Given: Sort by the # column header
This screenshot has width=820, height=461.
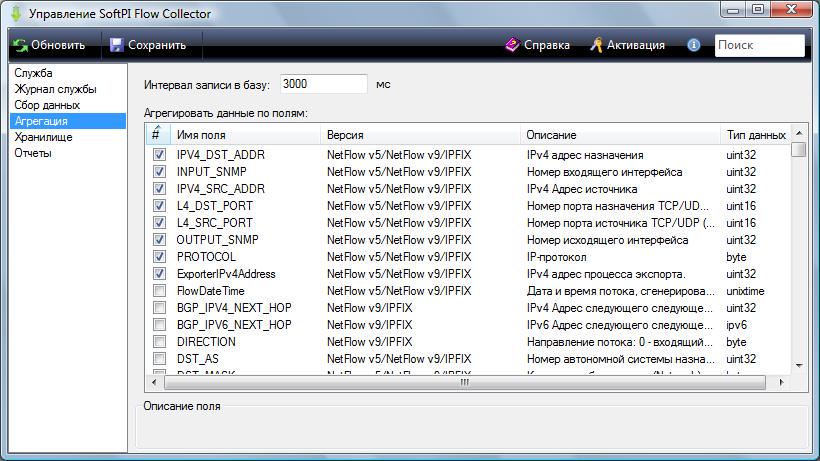Looking at the screenshot, I should pyautogui.click(x=158, y=135).
